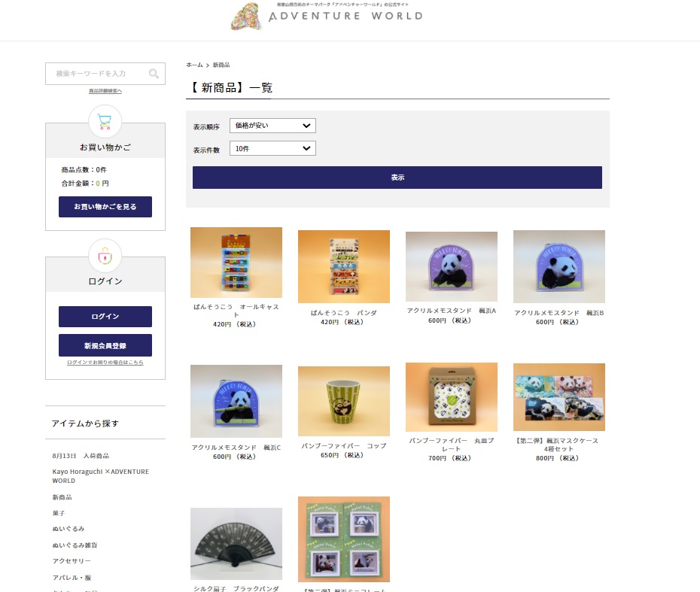
Task: Click お買い物かごを見る button
Action: [105, 207]
